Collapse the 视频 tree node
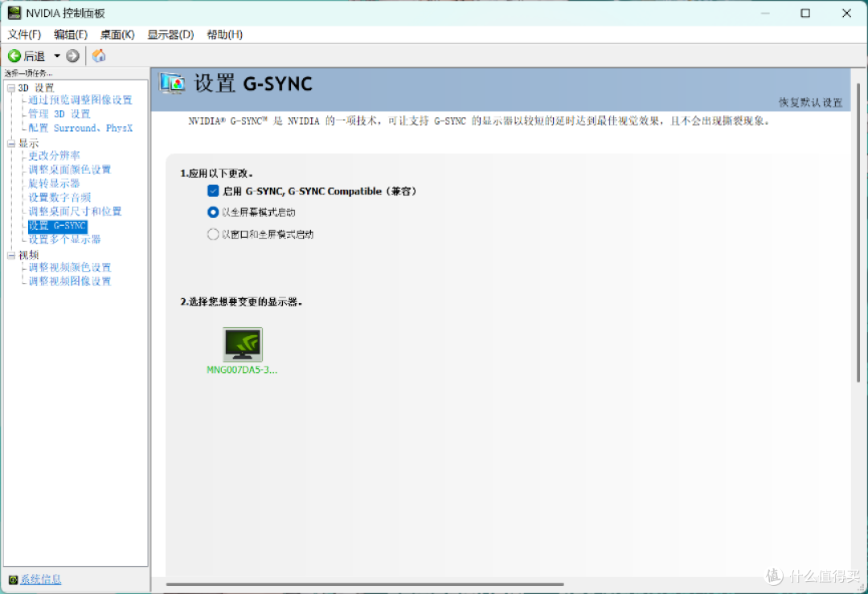 tap(11, 256)
